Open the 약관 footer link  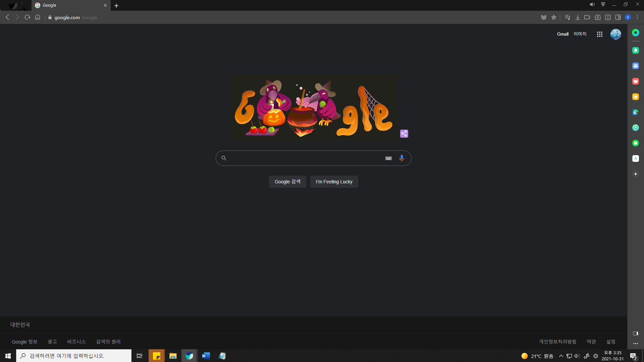tap(591, 342)
